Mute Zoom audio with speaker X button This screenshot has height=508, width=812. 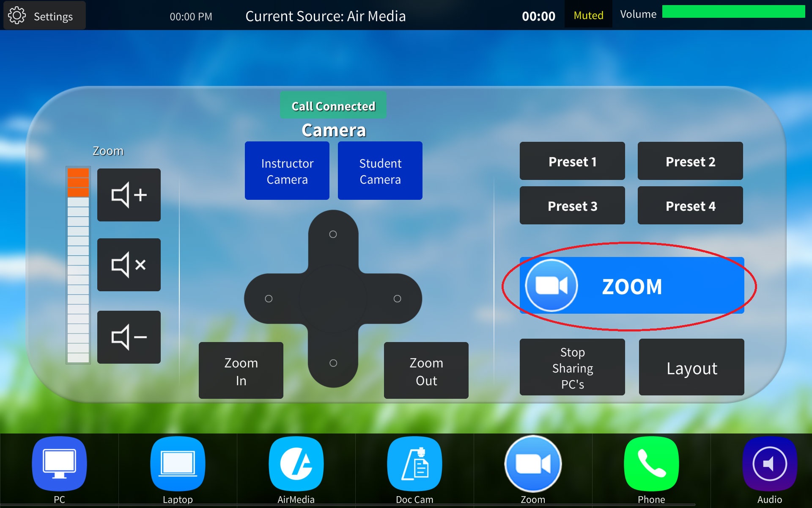click(129, 265)
